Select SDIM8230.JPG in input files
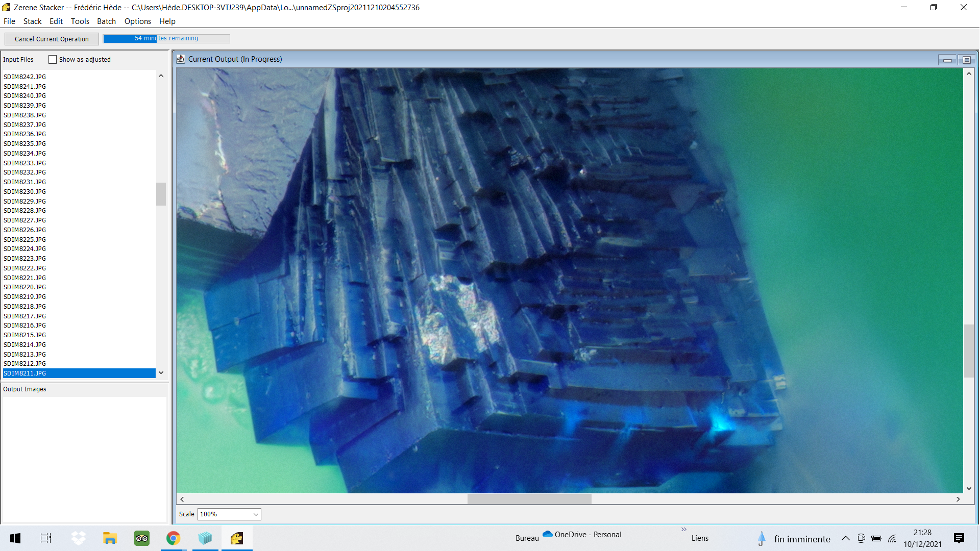The image size is (980, 551). 24,192
